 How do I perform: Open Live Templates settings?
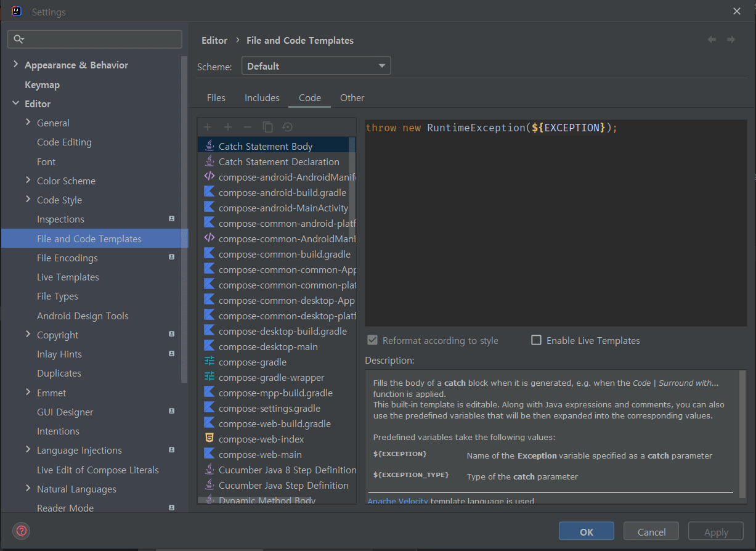click(68, 277)
